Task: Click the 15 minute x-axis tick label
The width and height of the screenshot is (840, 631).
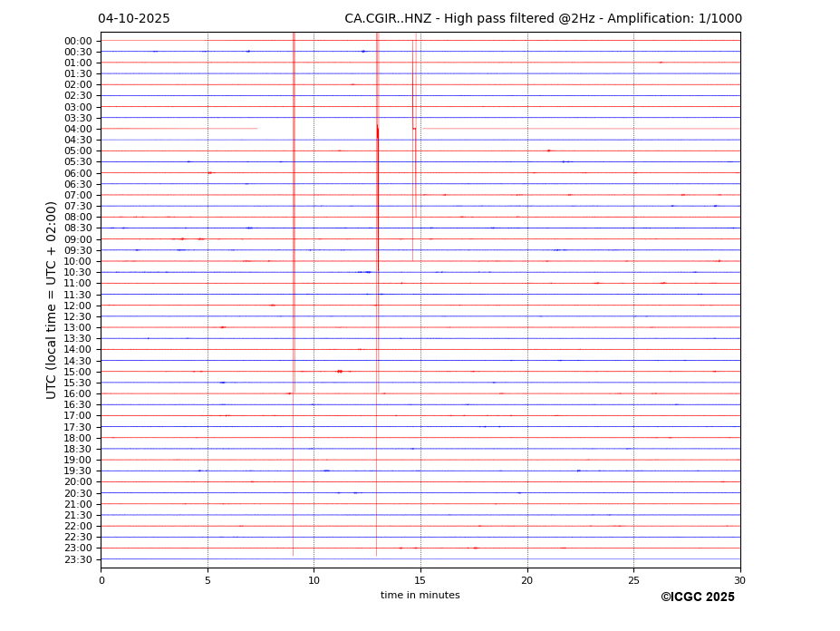Action: coord(420,581)
